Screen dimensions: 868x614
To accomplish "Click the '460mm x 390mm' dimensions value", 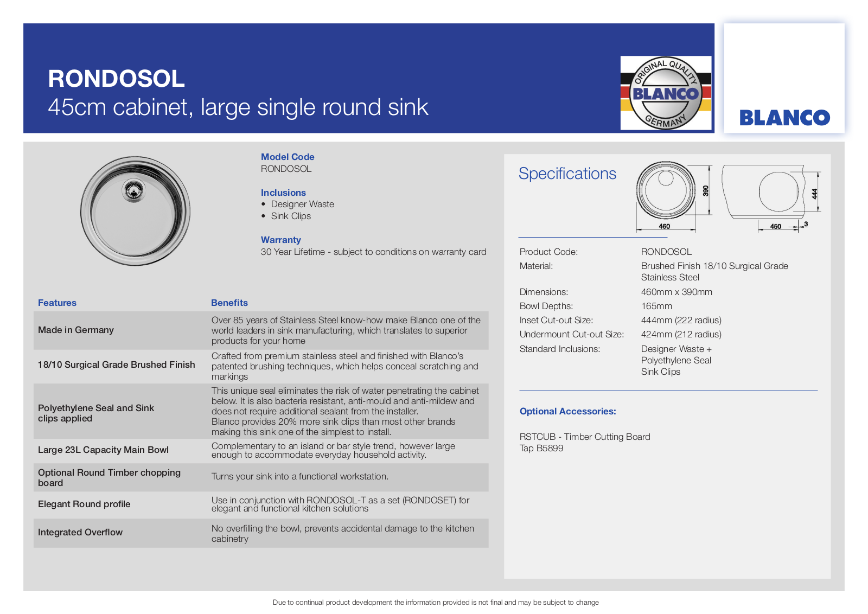I will (676, 292).
